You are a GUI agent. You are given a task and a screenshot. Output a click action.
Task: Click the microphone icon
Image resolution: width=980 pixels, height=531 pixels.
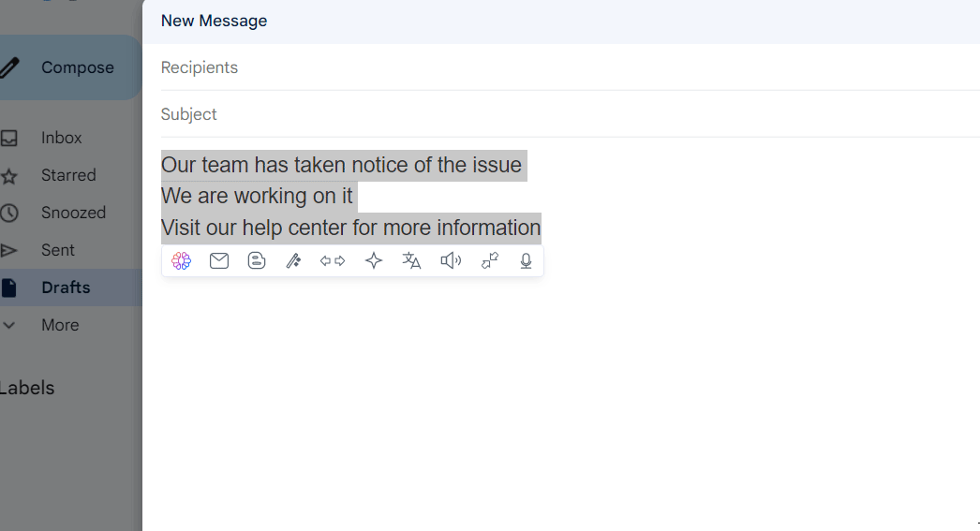tap(527, 261)
